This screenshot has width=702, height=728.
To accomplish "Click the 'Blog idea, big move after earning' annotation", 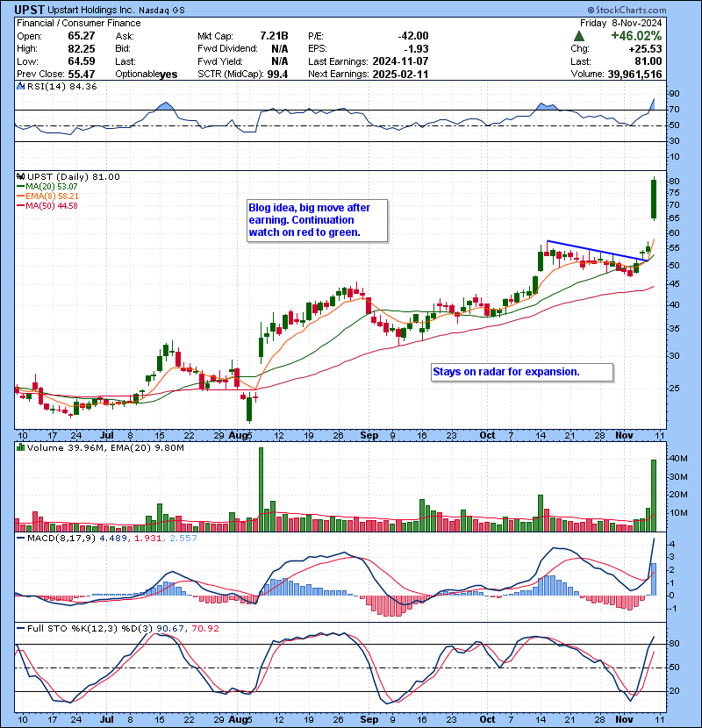I will click(x=318, y=220).
